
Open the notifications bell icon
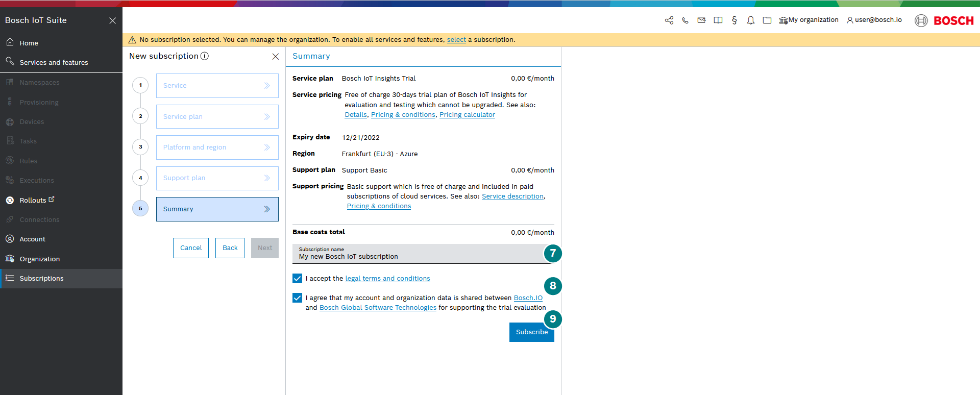pos(750,20)
